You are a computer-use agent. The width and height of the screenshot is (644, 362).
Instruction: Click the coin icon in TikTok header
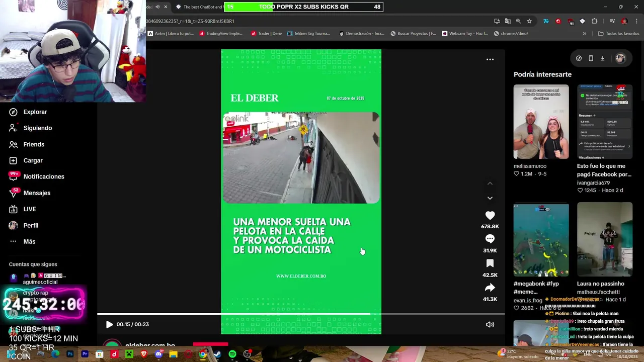point(579,58)
